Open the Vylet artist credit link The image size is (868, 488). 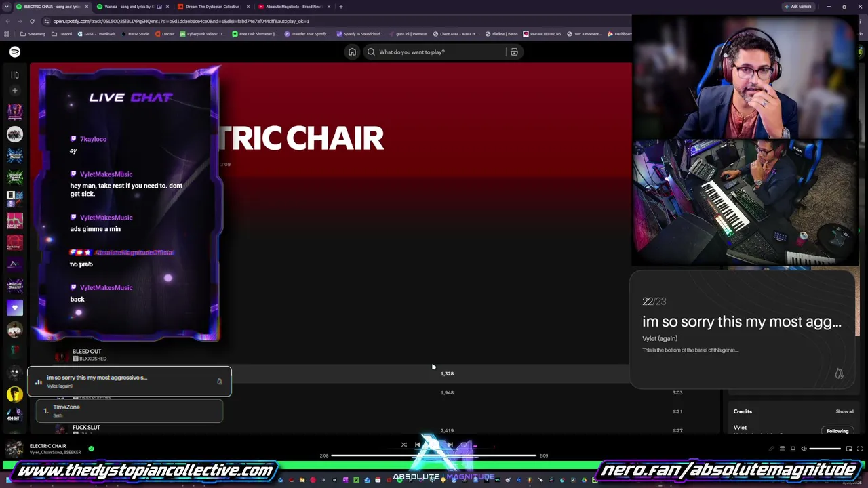[x=740, y=428]
